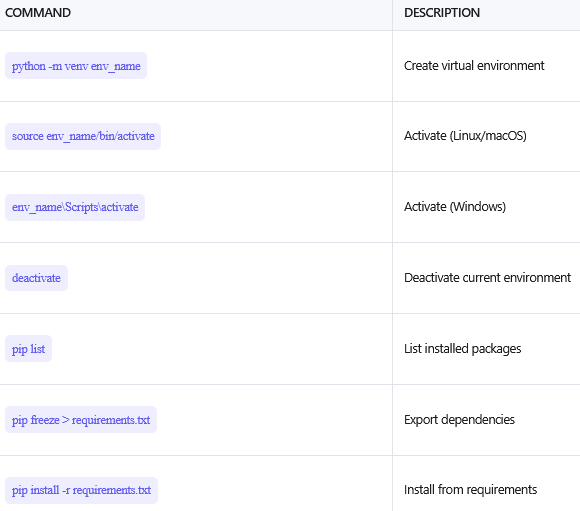Select the 'pip install -r requirements.txt' command
580x511 pixels.
coord(81,490)
